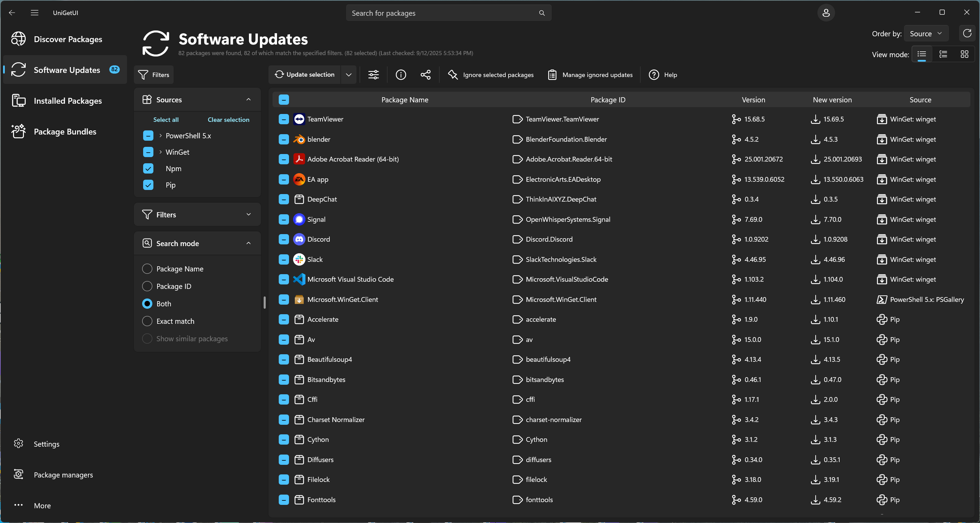Expand the Filters collapsible section
Image resolution: width=980 pixels, height=523 pixels.
click(197, 215)
